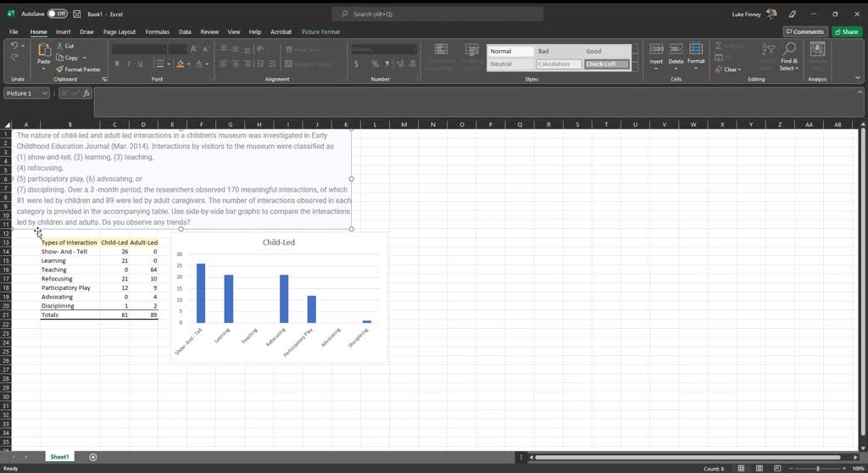Switch to Page Layout view in status bar
Screen dimensions: 868x473
759,469
